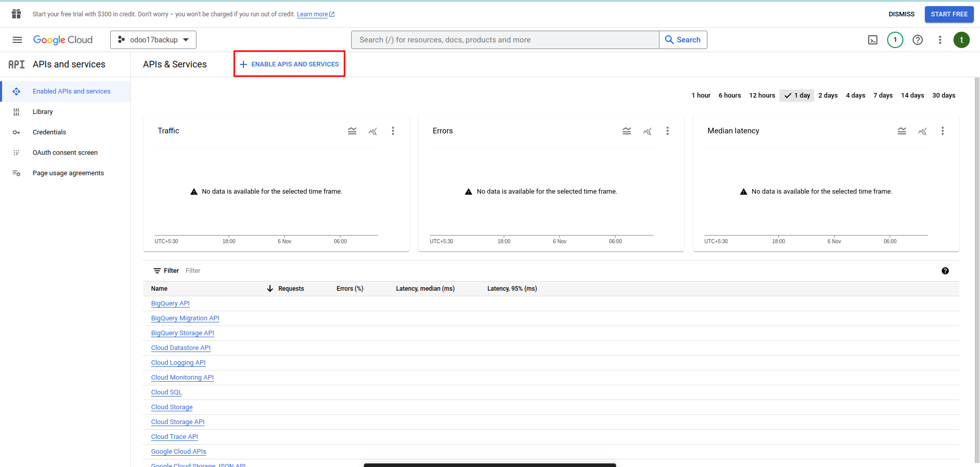Open more options on Errors chart
Image resolution: width=980 pixels, height=467 pixels.
click(x=668, y=131)
